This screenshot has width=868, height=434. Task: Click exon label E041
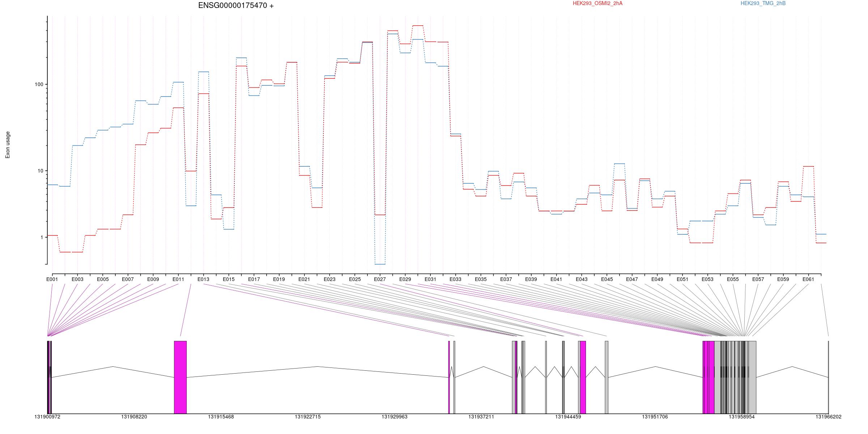(556, 279)
